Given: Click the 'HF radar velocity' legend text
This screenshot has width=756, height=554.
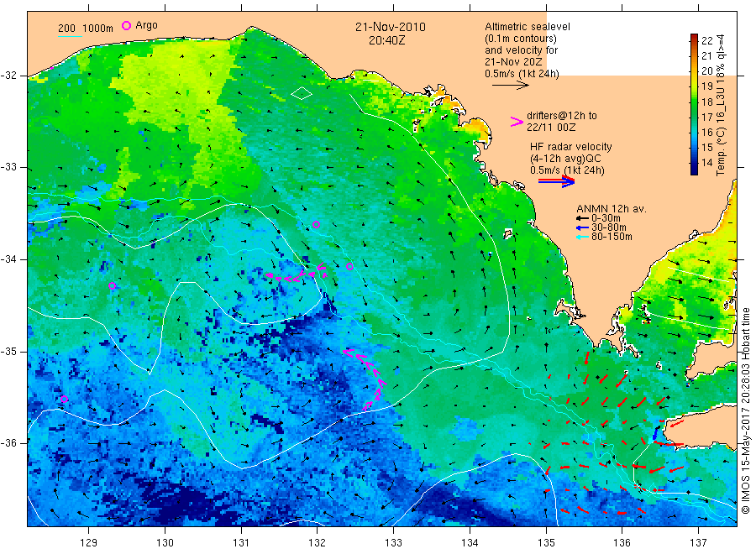Looking at the screenshot, I should point(571,147).
